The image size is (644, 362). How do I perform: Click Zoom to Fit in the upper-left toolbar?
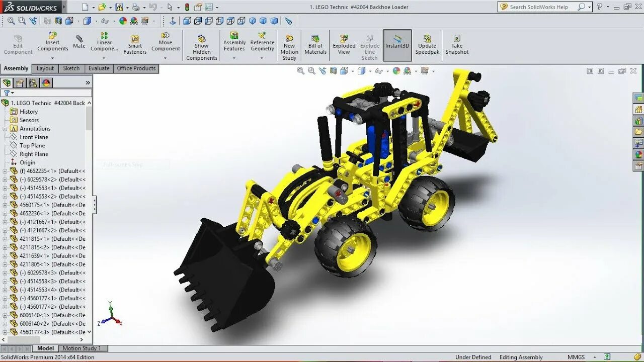click(11, 21)
